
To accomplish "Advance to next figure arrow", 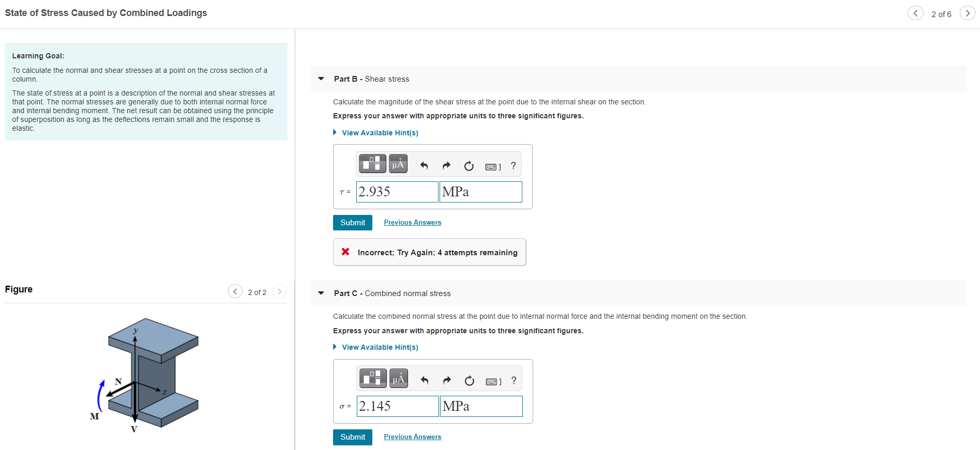I will point(279,291).
